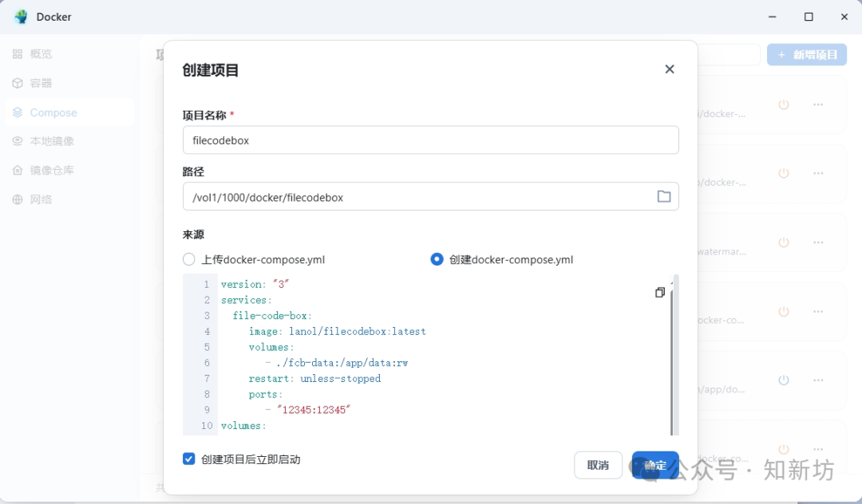Open 镜像仓库 in the sidebar
Viewport: 862px width, 504px height.
(69, 170)
